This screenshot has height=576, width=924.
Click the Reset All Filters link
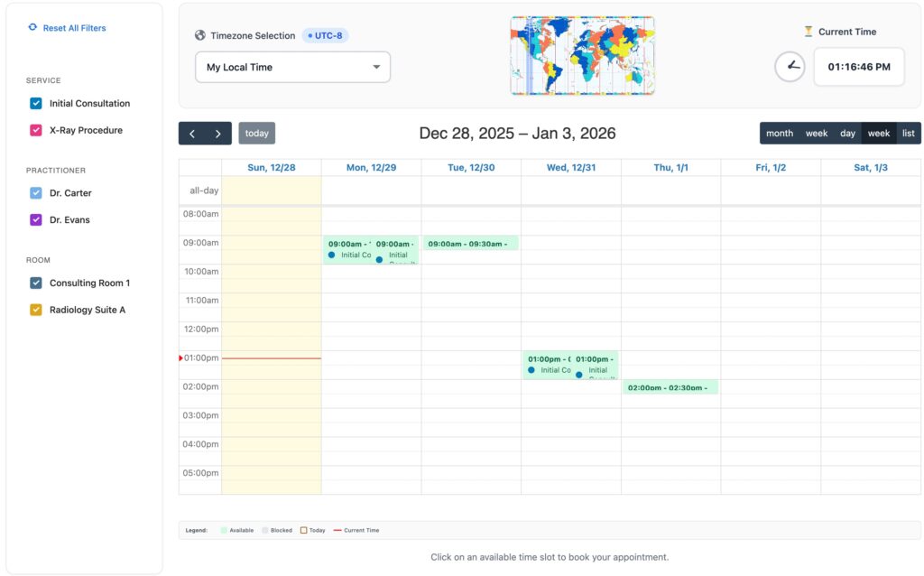tap(74, 28)
